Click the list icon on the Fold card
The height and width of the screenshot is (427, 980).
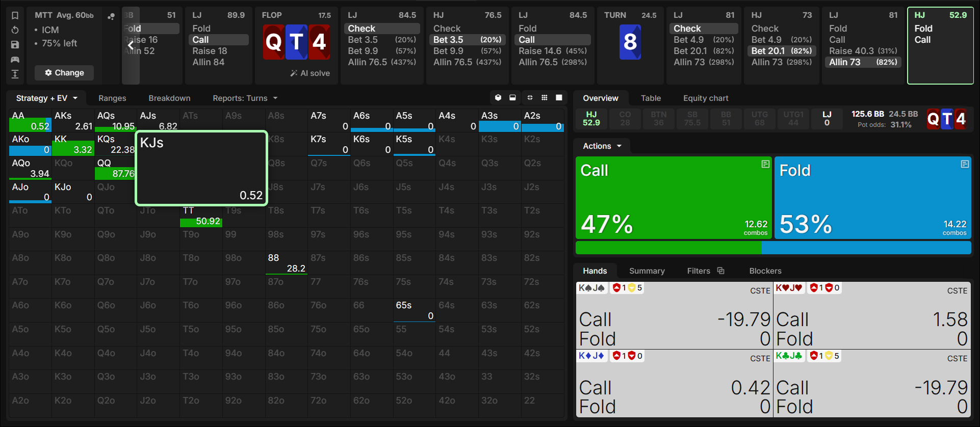pyautogui.click(x=965, y=164)
